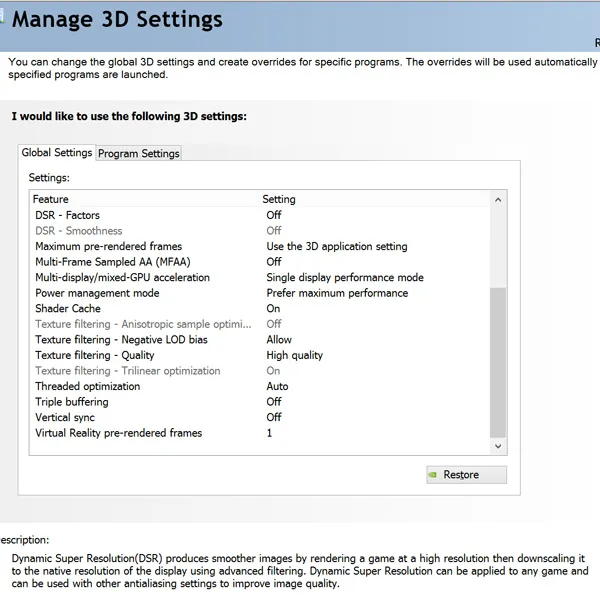Screen dimensions: 600x616
Task: Choose Multi-Frame Sampled AA (MFAA) row
Action: (x=260, y=262)
